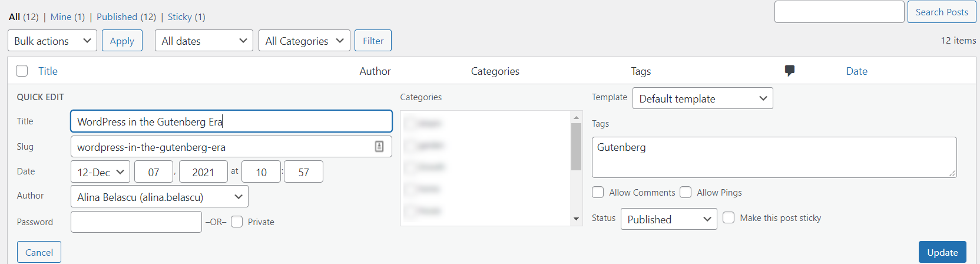The height and width of the screenshot is (264, 980).
Task: Click the hour field showing 10
Action: [x=261, y=172]
